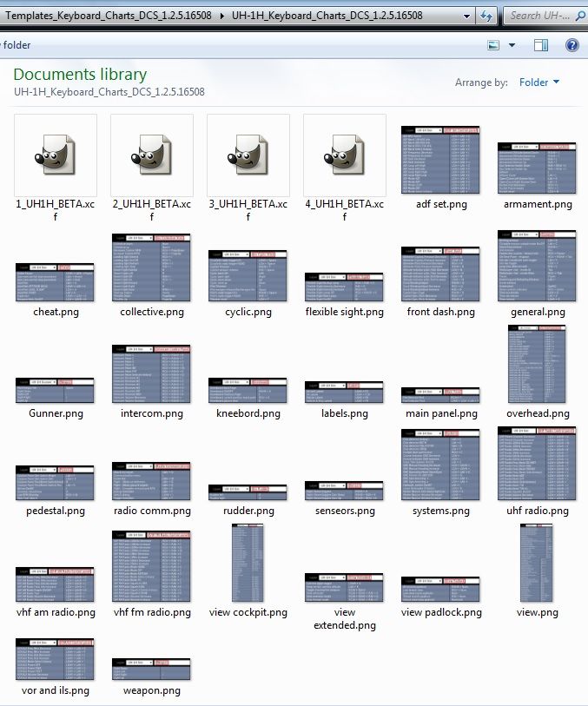Select the armament.png thumbnail
588x706 pixels.
coord(537,168)
